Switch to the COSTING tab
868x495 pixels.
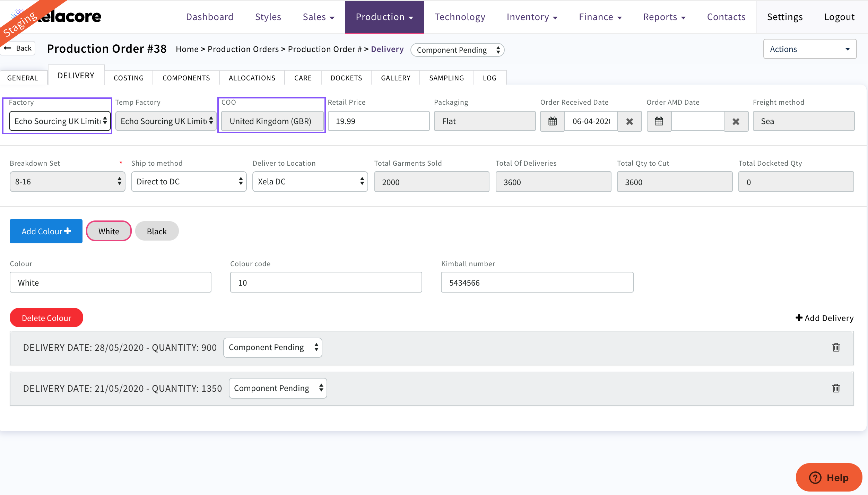128,78
